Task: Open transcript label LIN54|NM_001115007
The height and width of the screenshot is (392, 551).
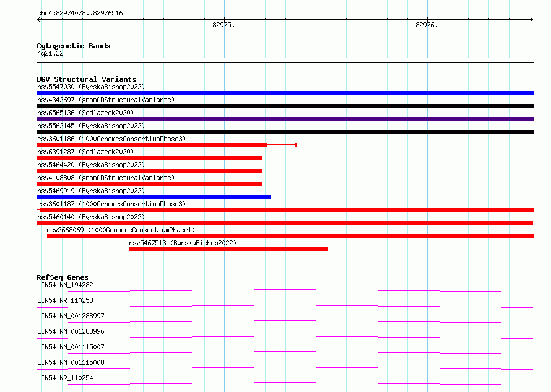Action: click(71, 347)
